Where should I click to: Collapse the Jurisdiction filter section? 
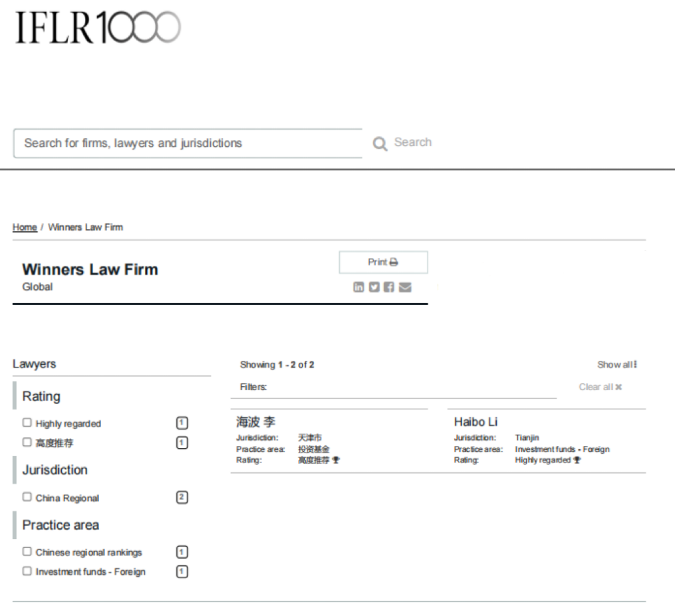click(x=55, y=470)
